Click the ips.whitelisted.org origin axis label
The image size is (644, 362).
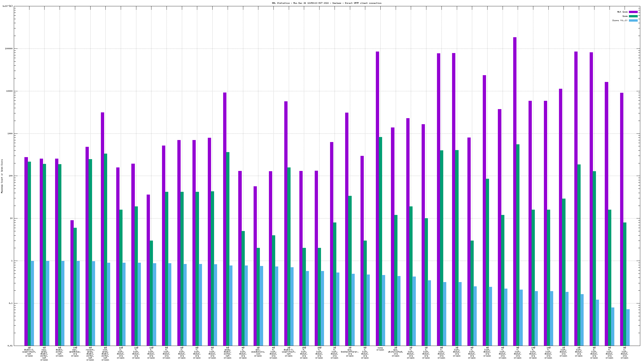(x=395, y=352)
